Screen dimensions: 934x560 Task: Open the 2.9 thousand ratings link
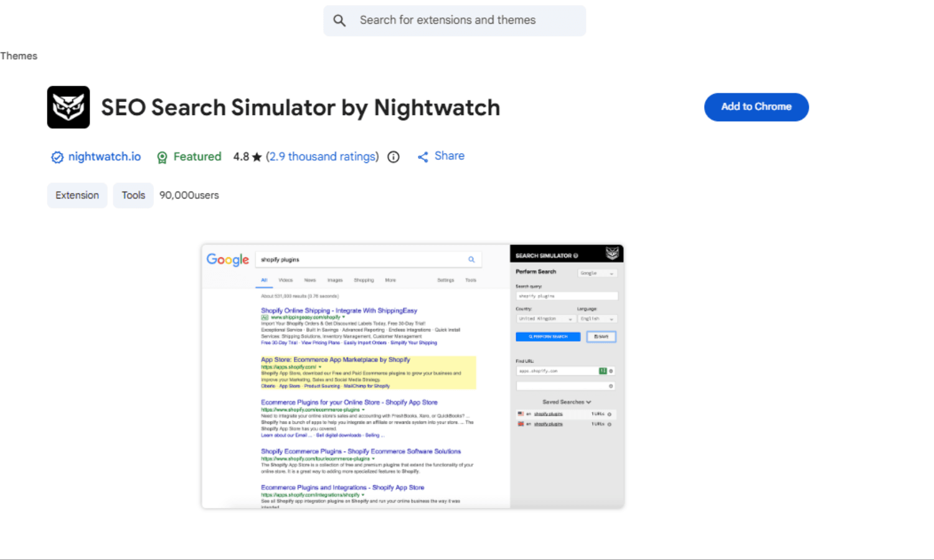[323, 157]
